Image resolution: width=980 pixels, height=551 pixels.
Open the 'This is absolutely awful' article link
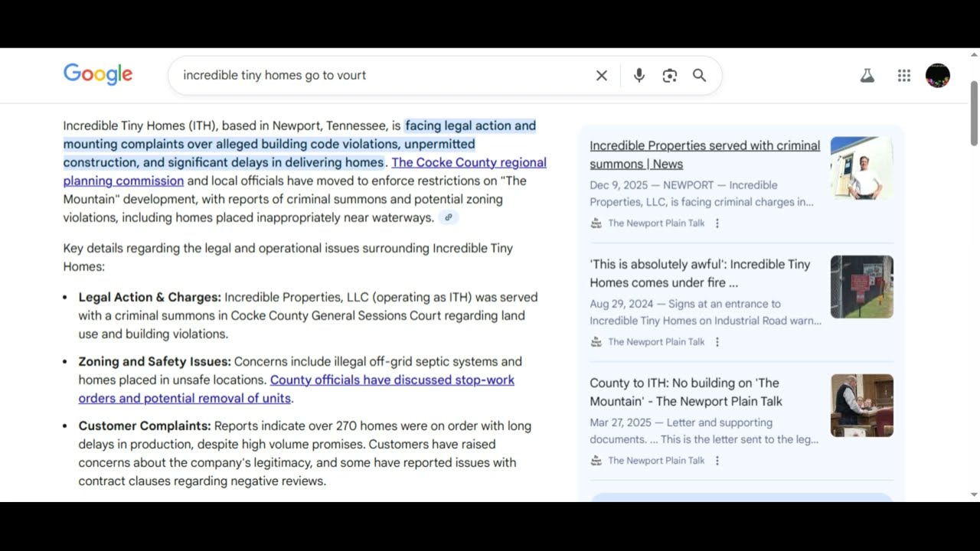point(700,273)
